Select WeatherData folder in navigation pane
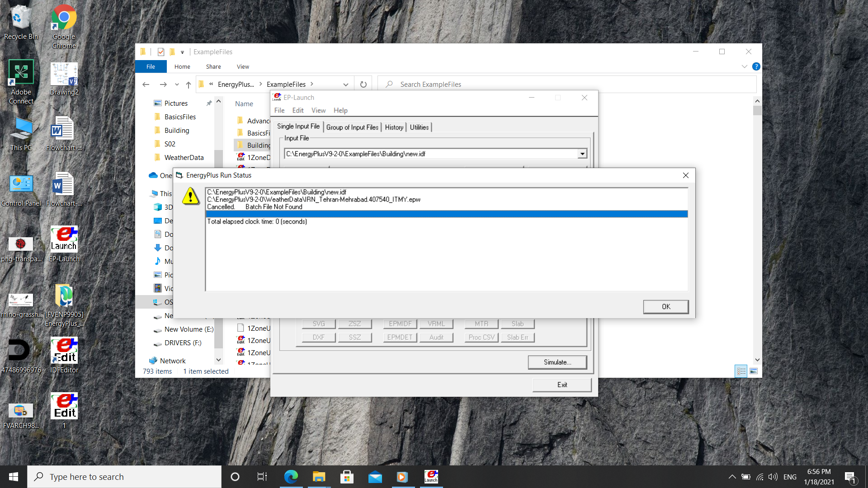This screenshot has height=488, width=868. (x=184, y=158)
